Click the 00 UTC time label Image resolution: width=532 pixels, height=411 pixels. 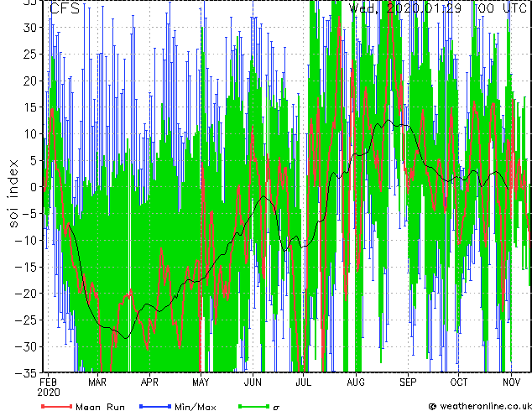(502, 8)
